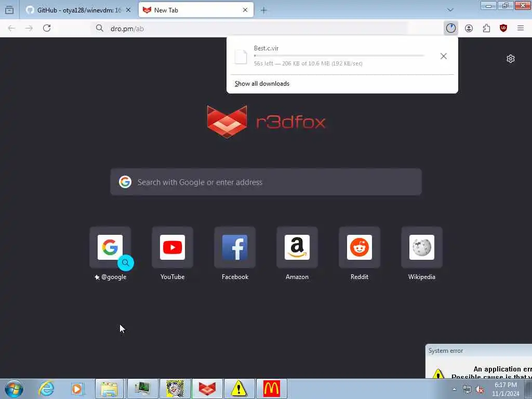
Task: Open the downloads progress toolbar icon
Action: tap(450, 28)
